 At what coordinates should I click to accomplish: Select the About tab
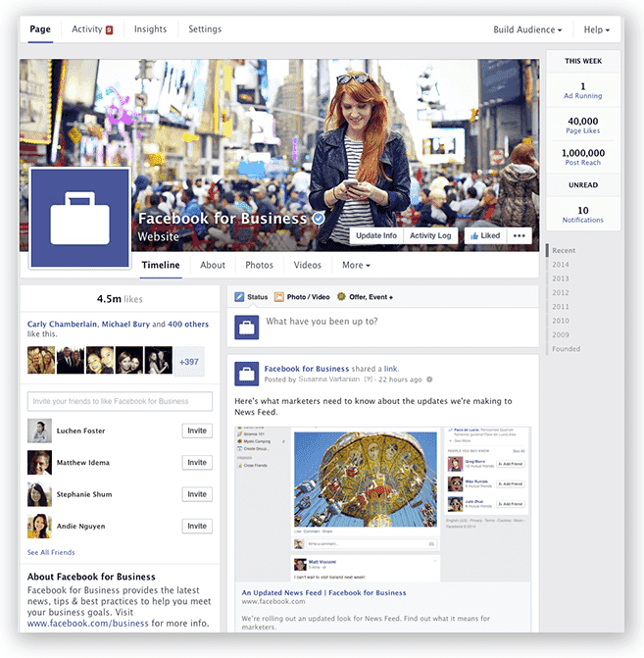[x=213, y=265]
